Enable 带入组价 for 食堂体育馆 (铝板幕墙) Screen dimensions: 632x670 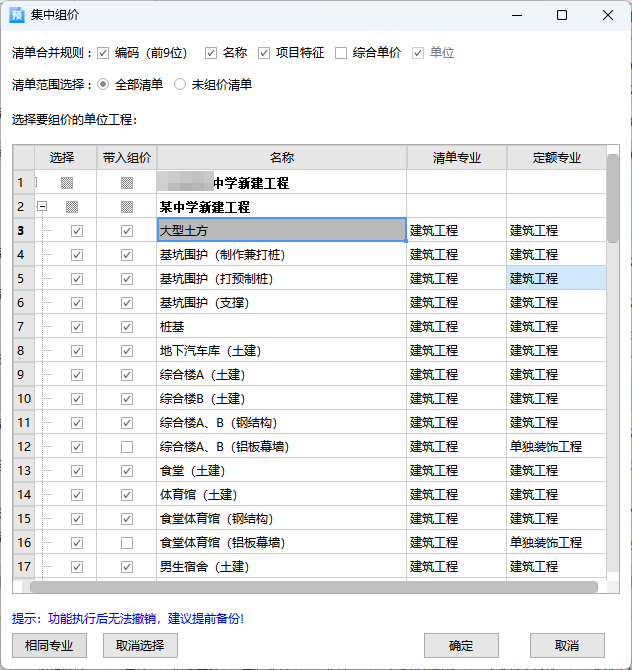coord(126,543)
